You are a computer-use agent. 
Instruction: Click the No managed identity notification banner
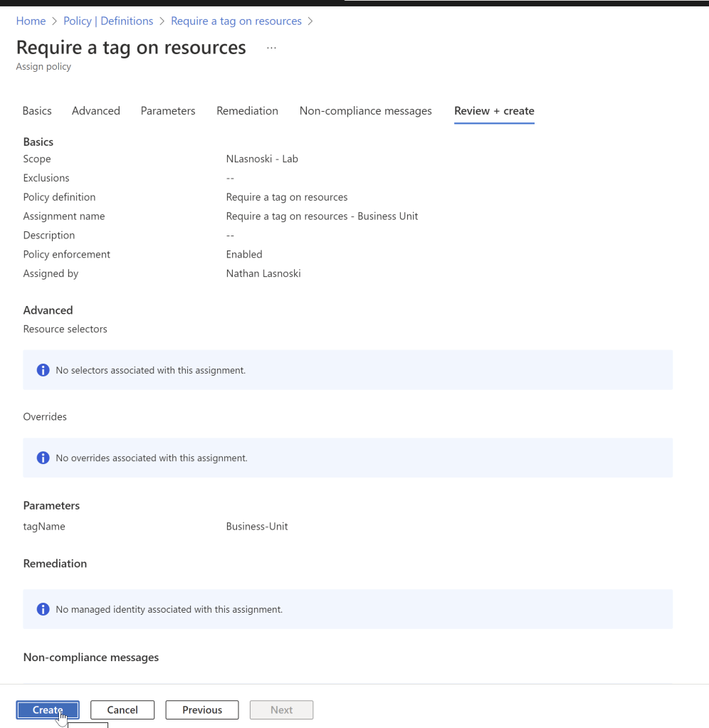348,609
